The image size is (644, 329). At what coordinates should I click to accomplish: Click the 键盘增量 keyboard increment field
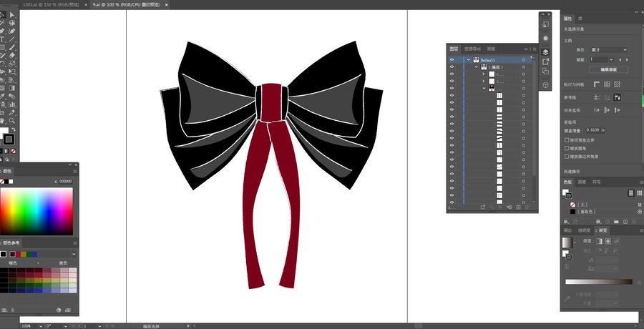(x=595, y=130)
